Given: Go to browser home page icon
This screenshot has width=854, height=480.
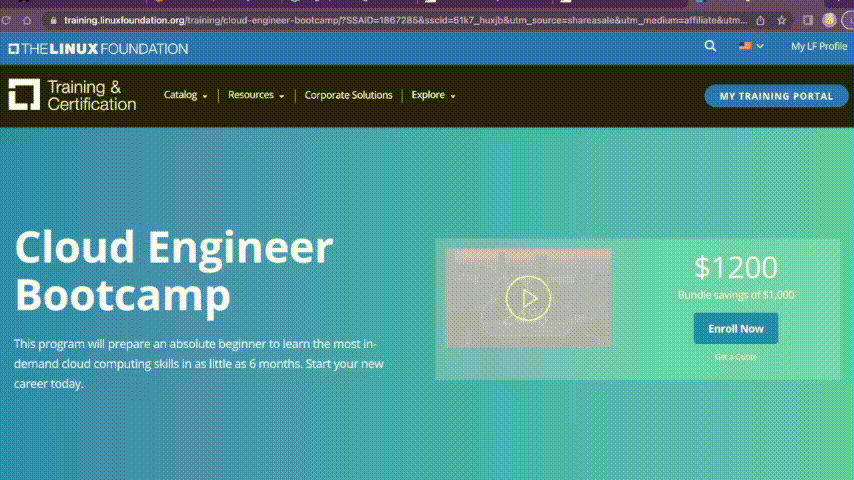Looking at the screenshot, I should pyautogui.click(x=27, y=21).
